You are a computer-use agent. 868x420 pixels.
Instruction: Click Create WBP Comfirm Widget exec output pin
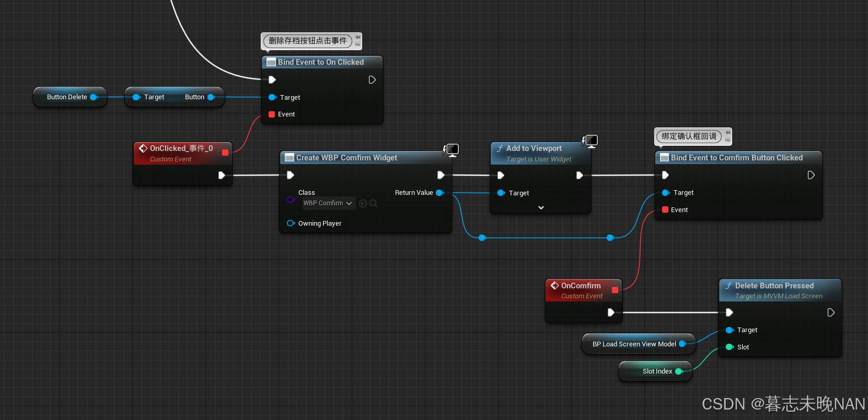click(x=441, y=176)
